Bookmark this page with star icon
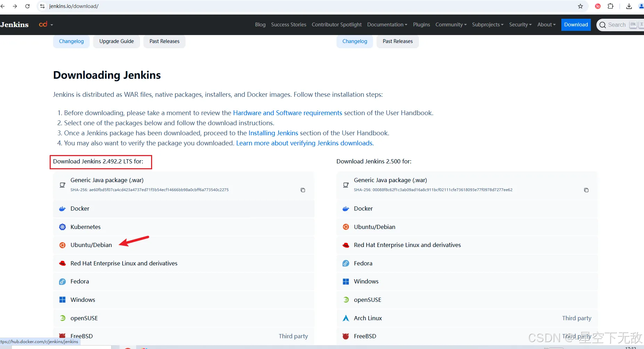The height and width of the screenshot is (349, 644). pos(580,6)
